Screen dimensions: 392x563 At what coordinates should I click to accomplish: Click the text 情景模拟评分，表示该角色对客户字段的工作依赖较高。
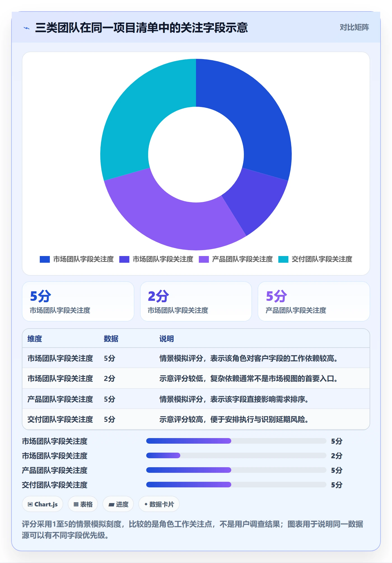pyautogui.click(x=249, y=359)
